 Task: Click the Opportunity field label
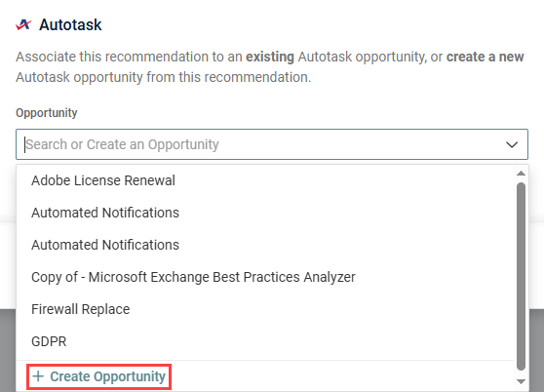47,113
